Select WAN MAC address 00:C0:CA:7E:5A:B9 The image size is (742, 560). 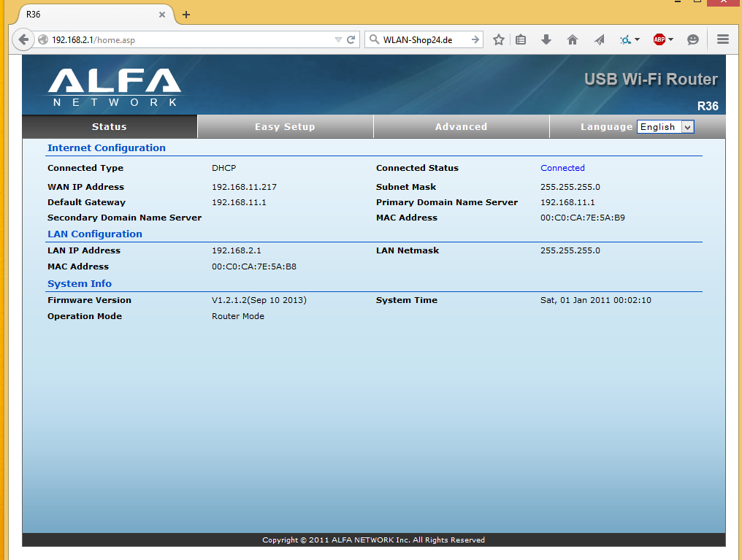click(x=583, y=218)
